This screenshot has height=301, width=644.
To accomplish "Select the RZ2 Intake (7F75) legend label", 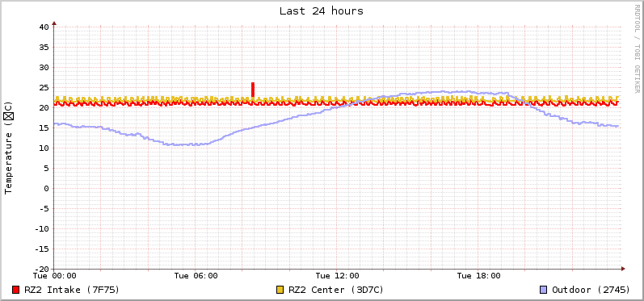I will pos(72,290).
